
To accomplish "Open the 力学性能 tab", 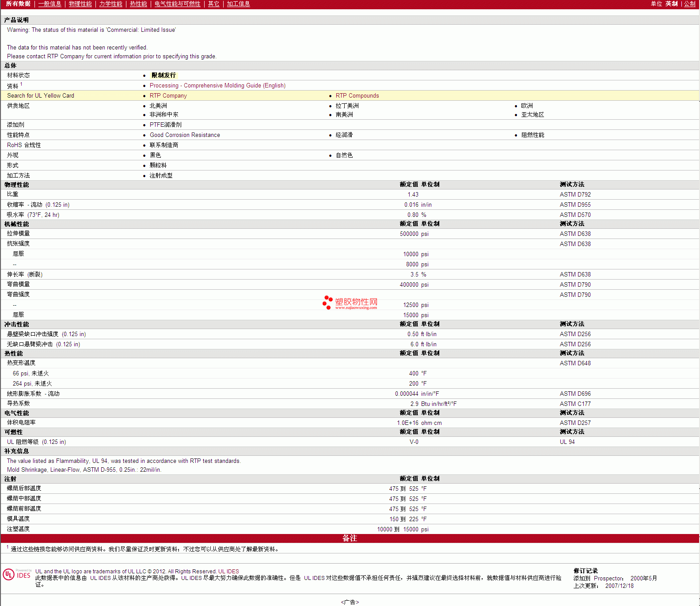I will [x=110, y=4].
